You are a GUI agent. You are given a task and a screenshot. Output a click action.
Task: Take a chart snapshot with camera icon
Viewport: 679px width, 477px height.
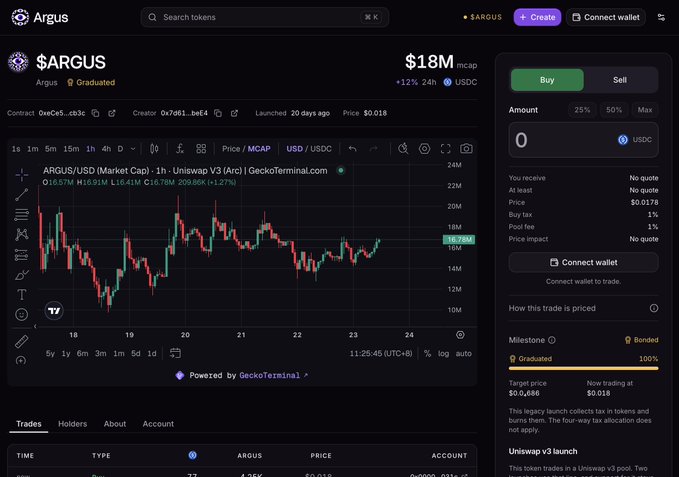tap(466, 149)
